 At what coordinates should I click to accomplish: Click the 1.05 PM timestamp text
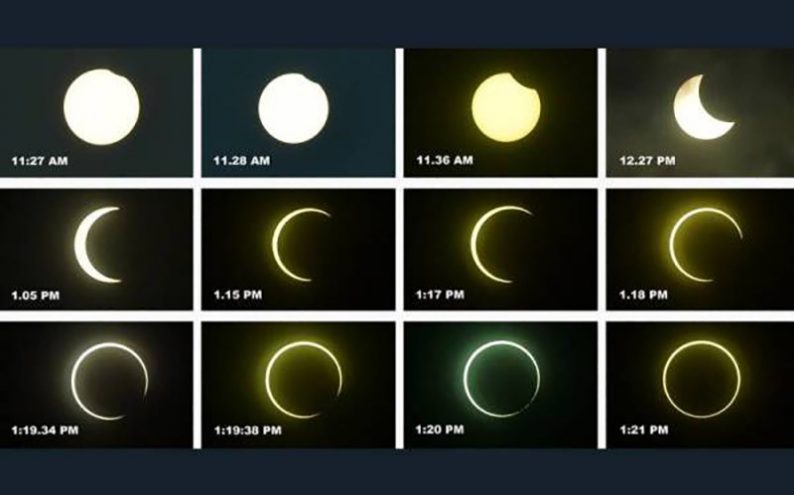35,295
